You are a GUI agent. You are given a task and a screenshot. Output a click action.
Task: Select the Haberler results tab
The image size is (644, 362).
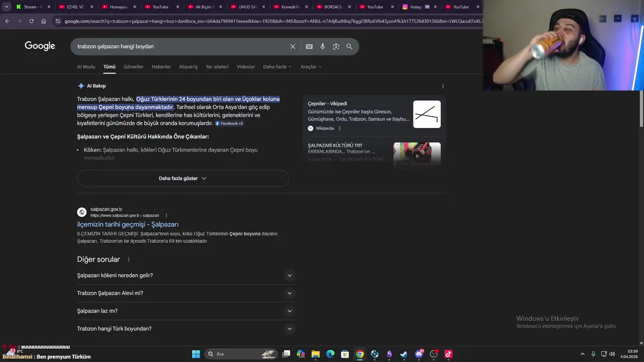(x=162, y=67)
